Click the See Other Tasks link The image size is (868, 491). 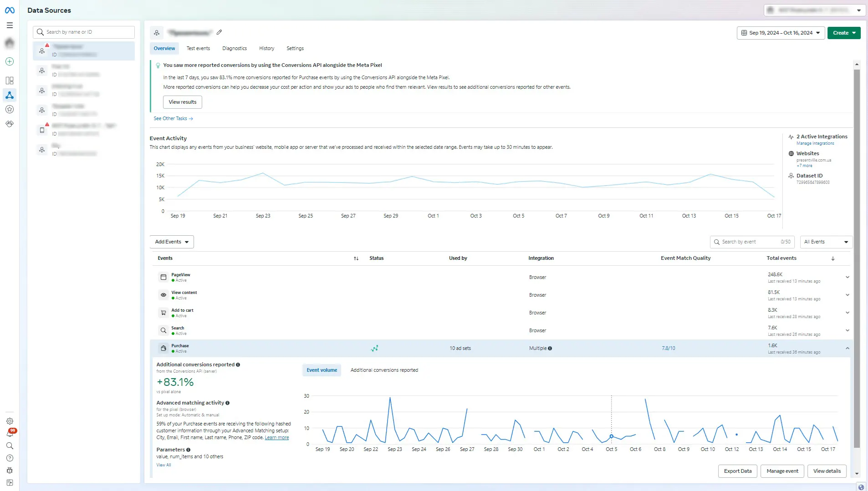click(x=173, y=119)
